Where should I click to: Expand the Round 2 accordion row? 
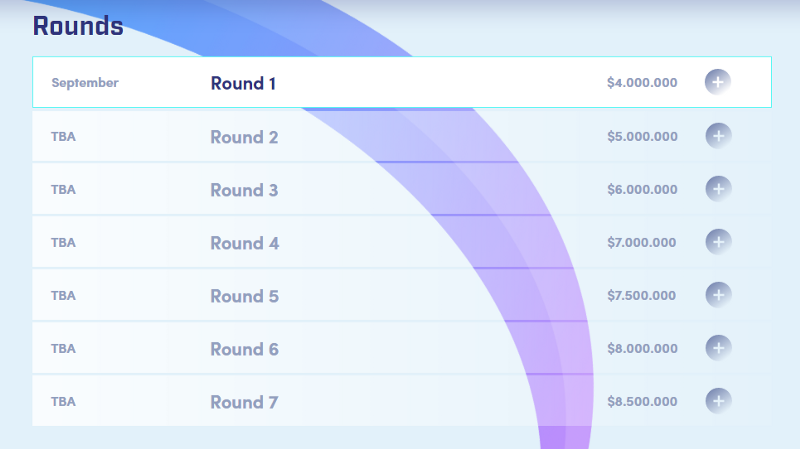[244, 137]
